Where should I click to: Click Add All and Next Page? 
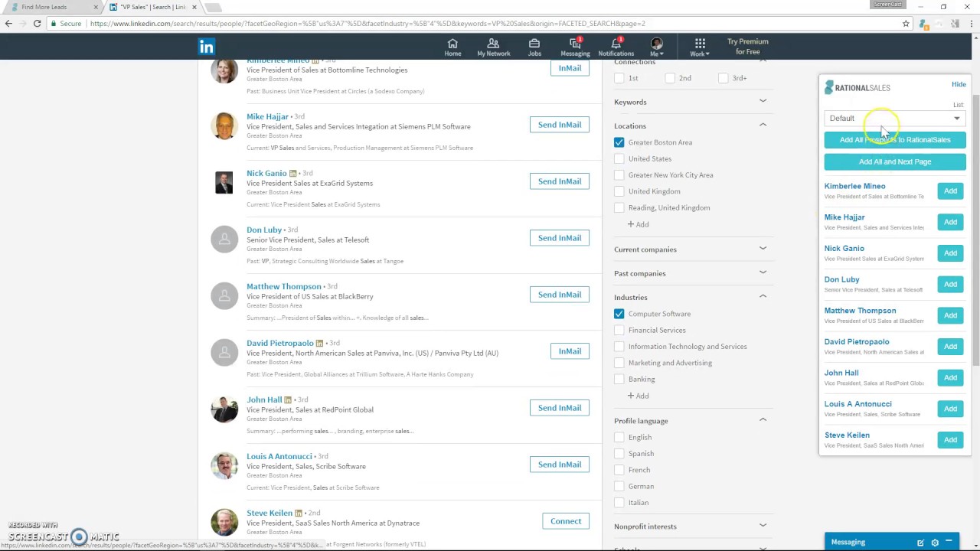pos(895,162)
